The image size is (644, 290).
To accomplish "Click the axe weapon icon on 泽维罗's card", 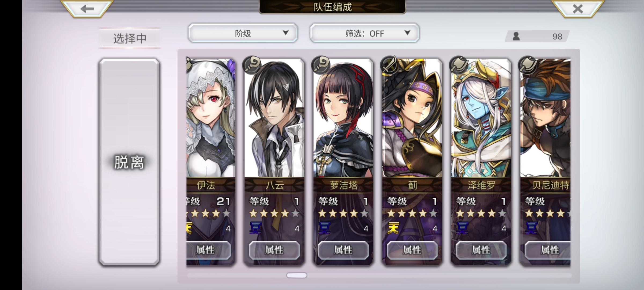I will click(x=459, y=65).
